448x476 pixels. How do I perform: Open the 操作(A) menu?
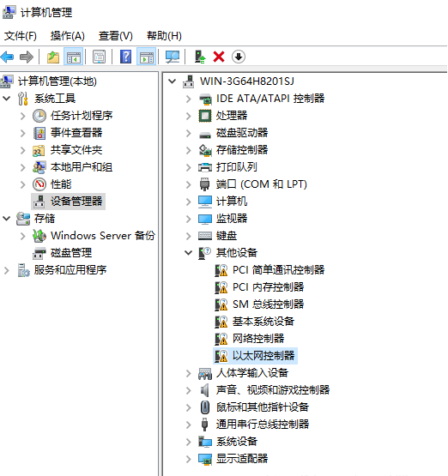click(68, 36)
